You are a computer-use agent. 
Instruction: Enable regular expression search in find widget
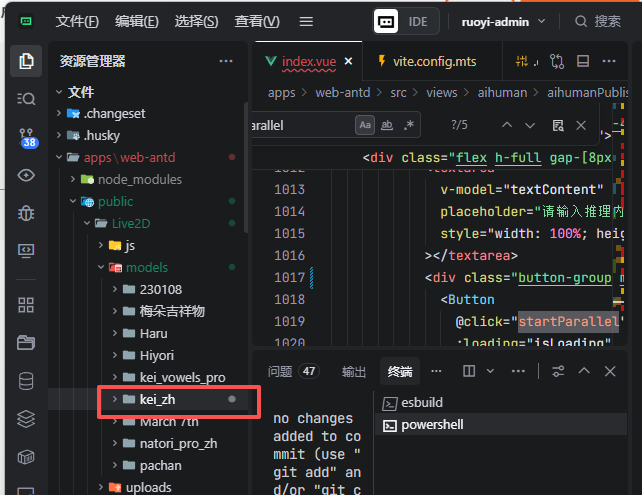408,125
